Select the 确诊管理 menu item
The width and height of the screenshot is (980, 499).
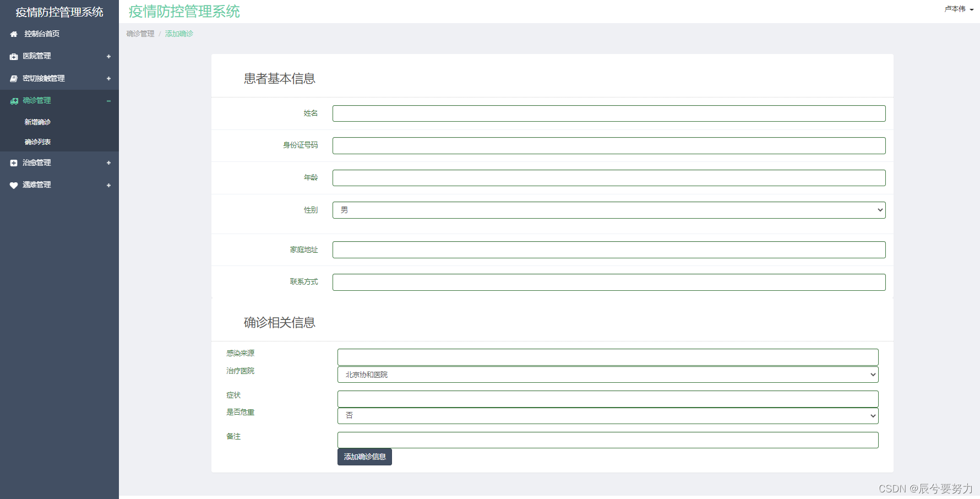click(59, 101)
